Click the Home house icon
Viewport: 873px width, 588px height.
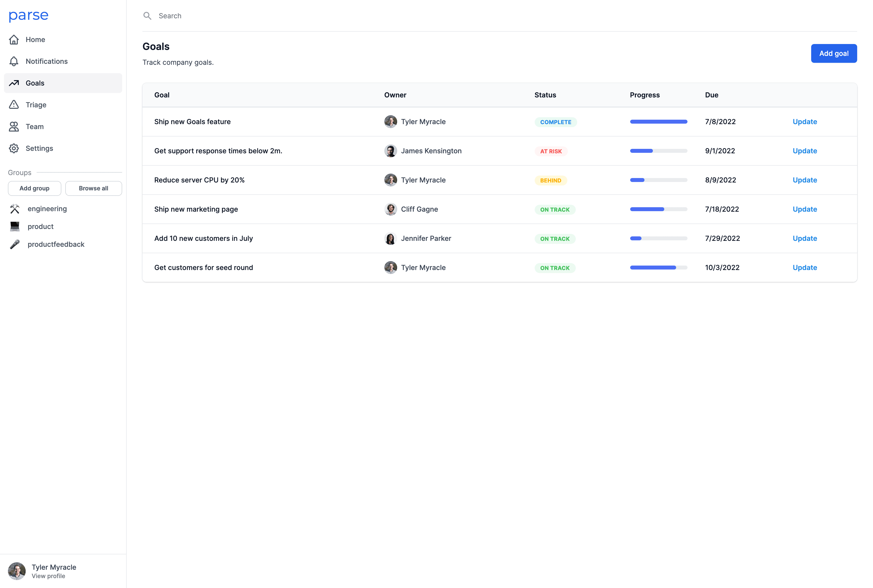pos(14,39)
